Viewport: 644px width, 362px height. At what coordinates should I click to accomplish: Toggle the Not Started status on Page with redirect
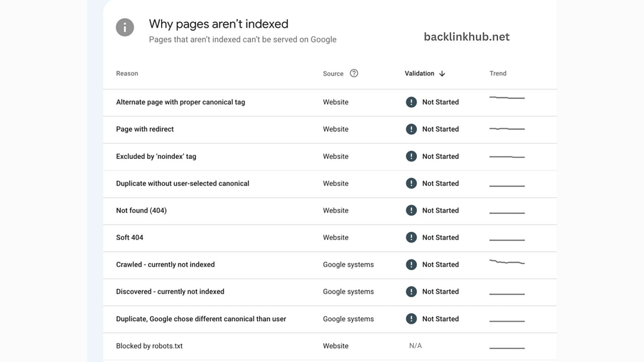(x=440, y=129)
